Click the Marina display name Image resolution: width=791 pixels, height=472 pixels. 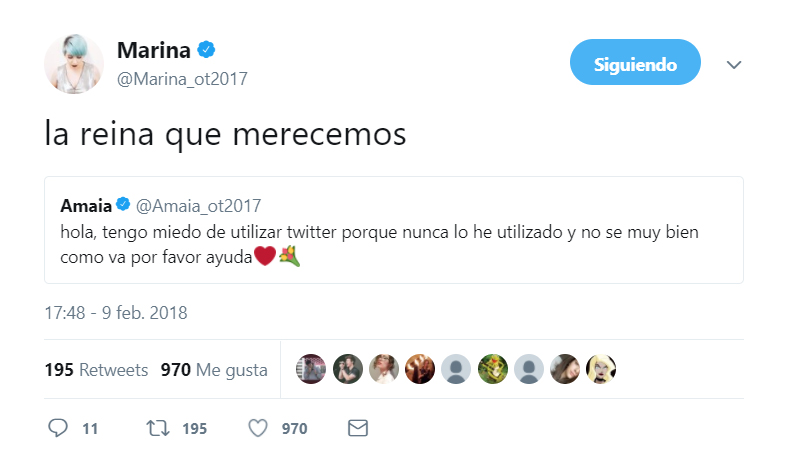pyautogui.click(x=153, y=50)
